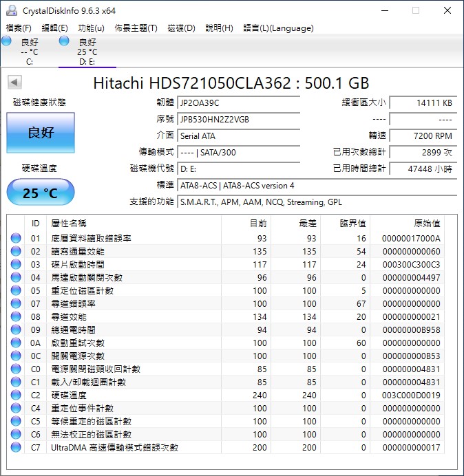Open the 編輯(E) menu
Image resolution: width=464 pixels, height=476 pixels.
[x=54, y=28]
